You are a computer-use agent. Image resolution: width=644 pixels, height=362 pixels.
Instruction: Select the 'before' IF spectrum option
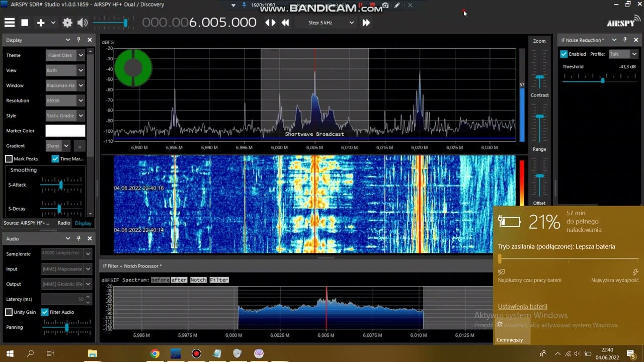tap(160, 280)
